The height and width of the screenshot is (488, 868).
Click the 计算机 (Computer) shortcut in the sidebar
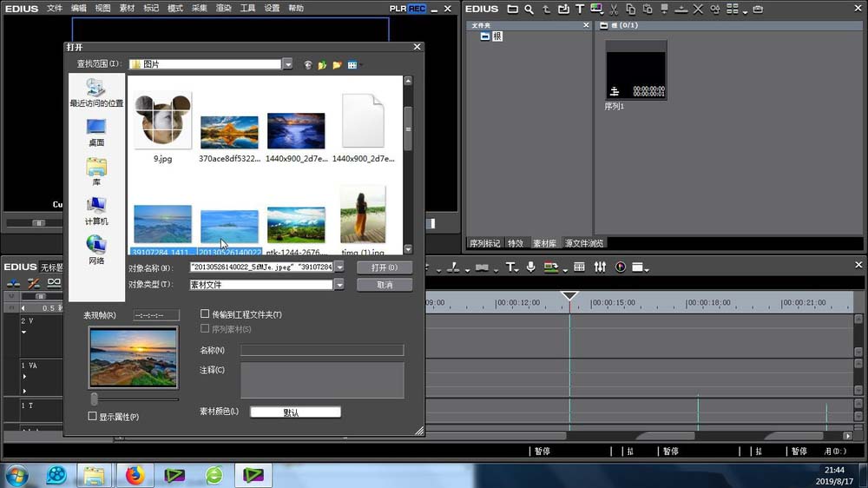point(96,211)
